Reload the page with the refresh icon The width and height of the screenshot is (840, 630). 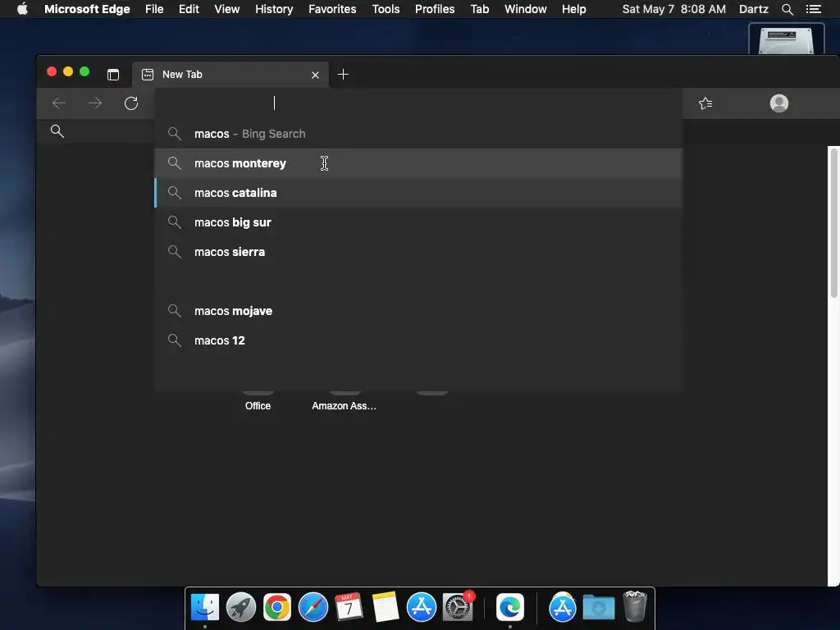coord(131,103)
